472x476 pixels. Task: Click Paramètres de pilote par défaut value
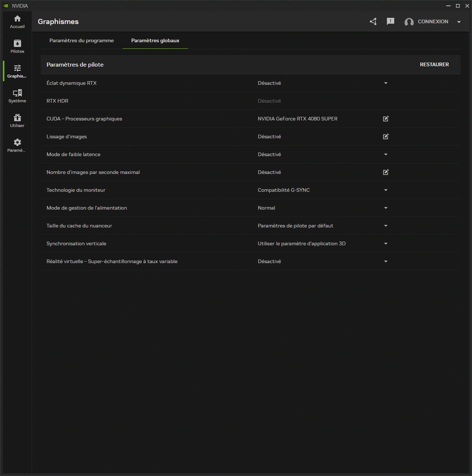point(295,226)
